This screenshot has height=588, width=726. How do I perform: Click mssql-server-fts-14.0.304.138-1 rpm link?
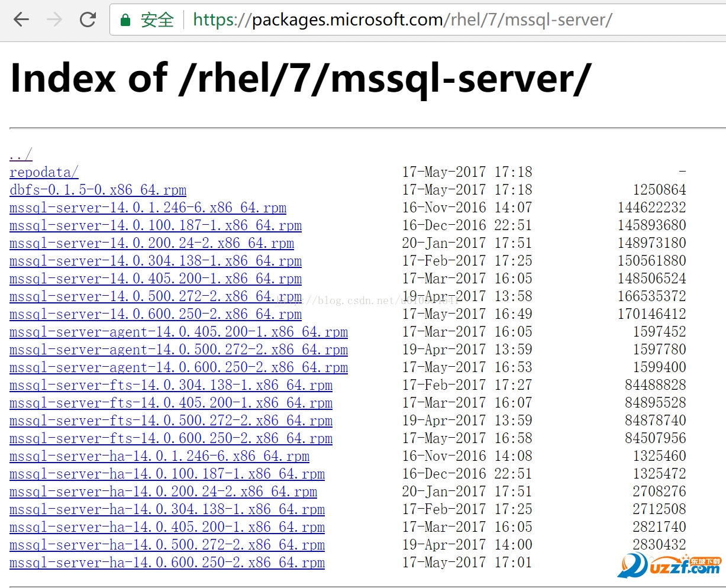pos(171,385)
